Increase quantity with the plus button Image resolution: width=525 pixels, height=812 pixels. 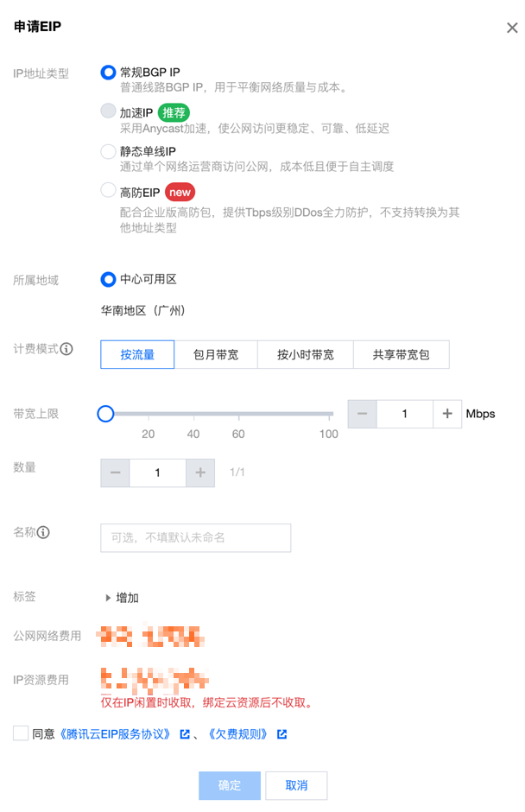(200, 473)
